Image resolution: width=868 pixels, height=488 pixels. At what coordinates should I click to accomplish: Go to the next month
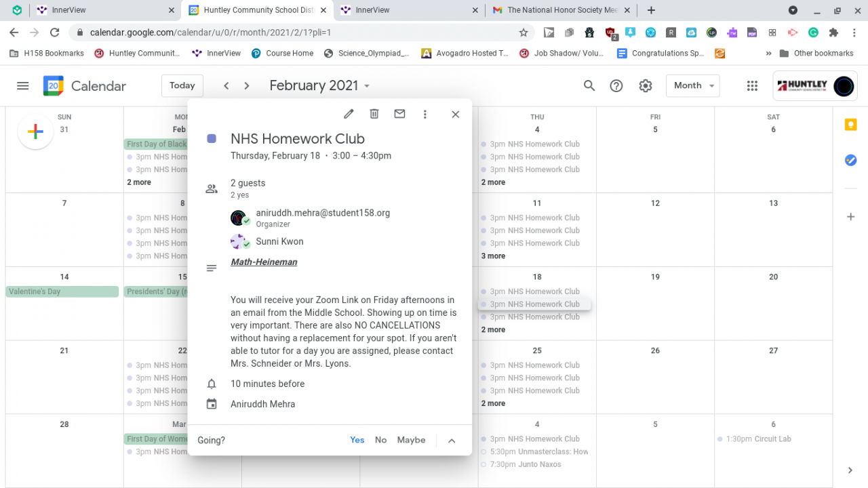(x=247, y=86)
